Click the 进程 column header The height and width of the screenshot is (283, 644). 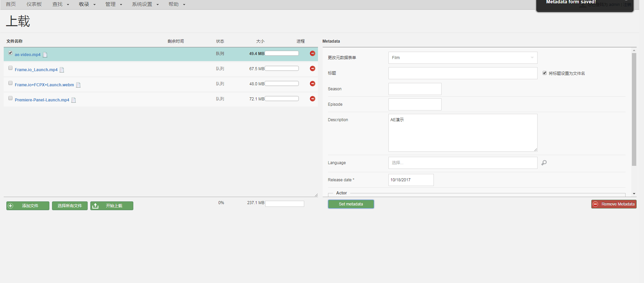[x=301, y=41]
